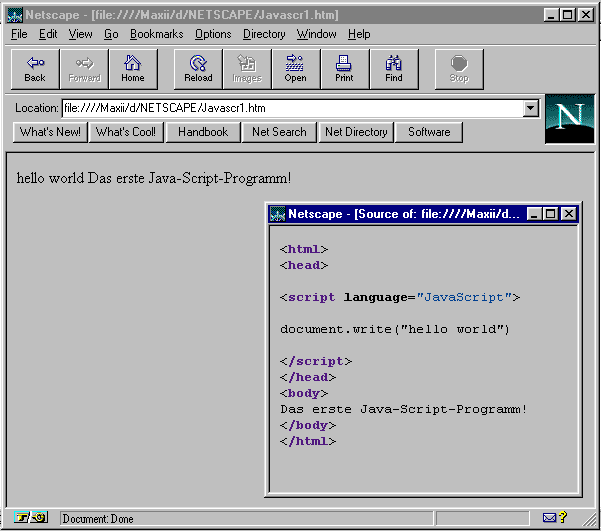
Task: Click the status bar progress area
Action: [x=482, y=518]
